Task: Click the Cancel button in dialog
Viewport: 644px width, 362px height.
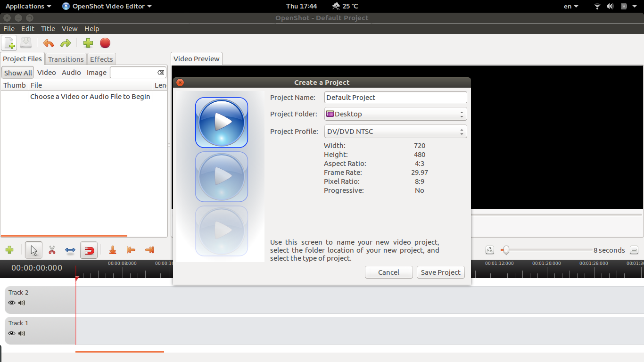Action: pyautogui.click(x=389, y=272)
